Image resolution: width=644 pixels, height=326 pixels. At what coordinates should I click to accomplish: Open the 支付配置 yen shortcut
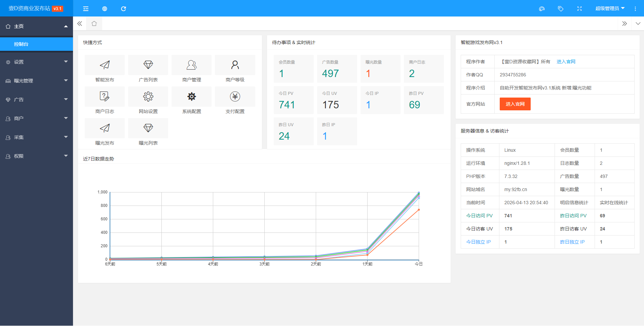[235, 97]
